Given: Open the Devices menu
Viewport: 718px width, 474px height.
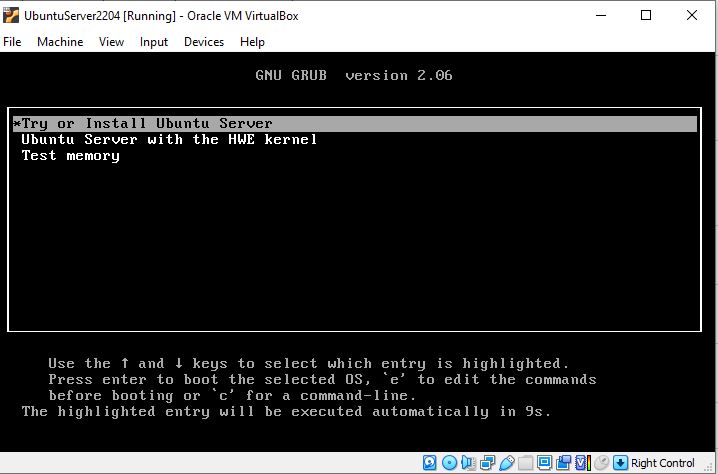Looking at the screenshot, I should (204, 42).
